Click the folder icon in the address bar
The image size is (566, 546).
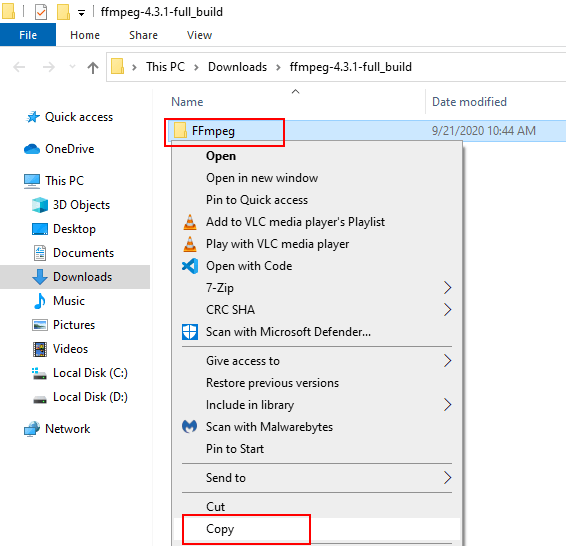pyautogui.click(x=117, y=66)
